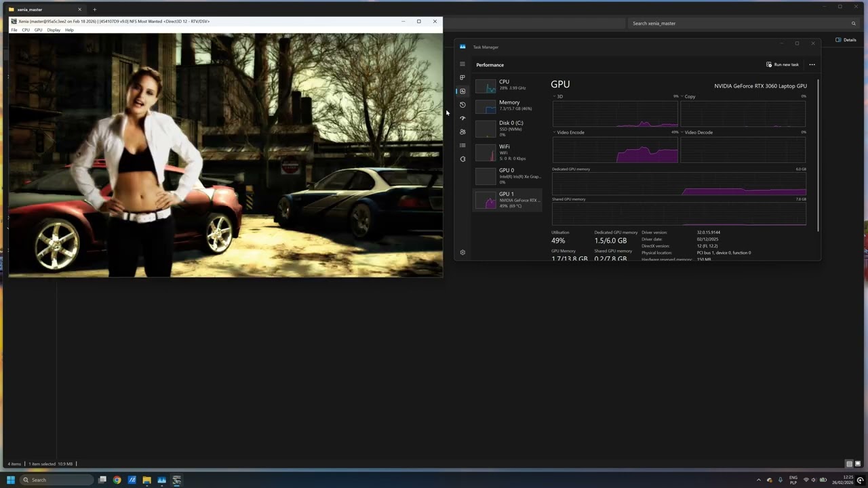Select Disk 0 (C:) performance item
The image size is (868, 488).
(x=507, y=128)
